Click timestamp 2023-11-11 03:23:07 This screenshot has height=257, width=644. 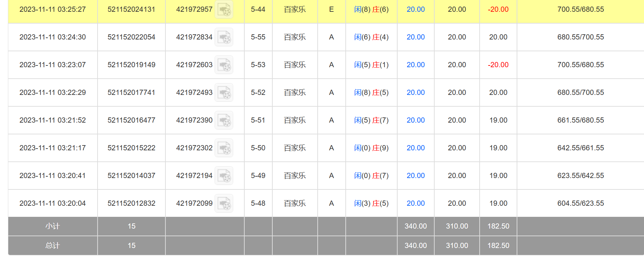click(x=53, y=65)
